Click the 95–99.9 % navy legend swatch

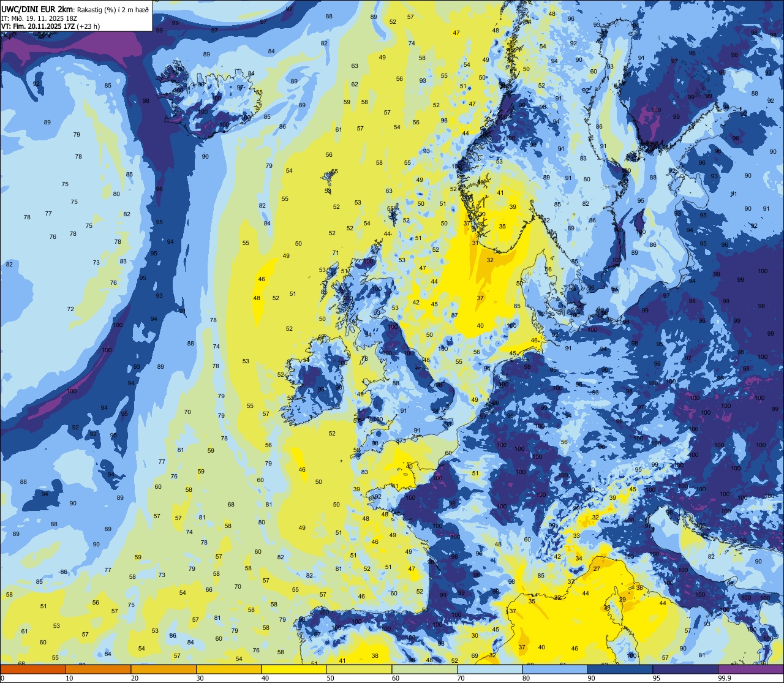pyautogui.click(x=685, y=669)
